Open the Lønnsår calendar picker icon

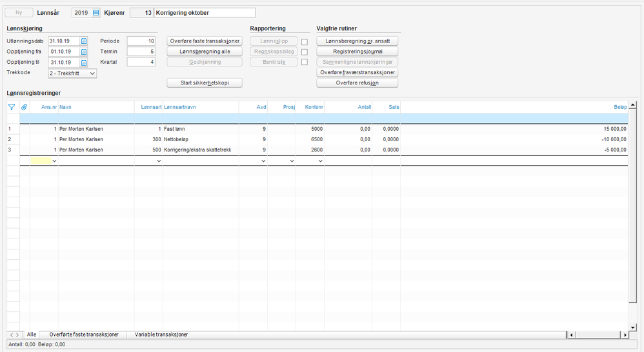96,13
